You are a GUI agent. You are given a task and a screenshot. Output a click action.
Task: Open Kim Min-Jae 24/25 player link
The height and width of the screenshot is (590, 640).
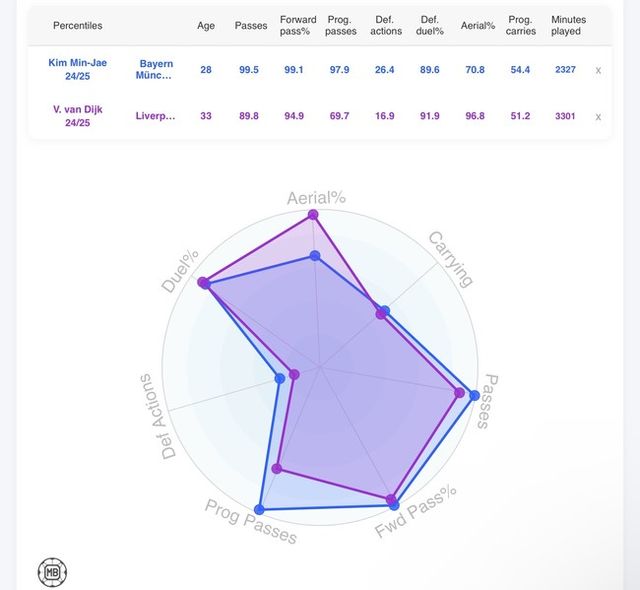coord(78,69)
